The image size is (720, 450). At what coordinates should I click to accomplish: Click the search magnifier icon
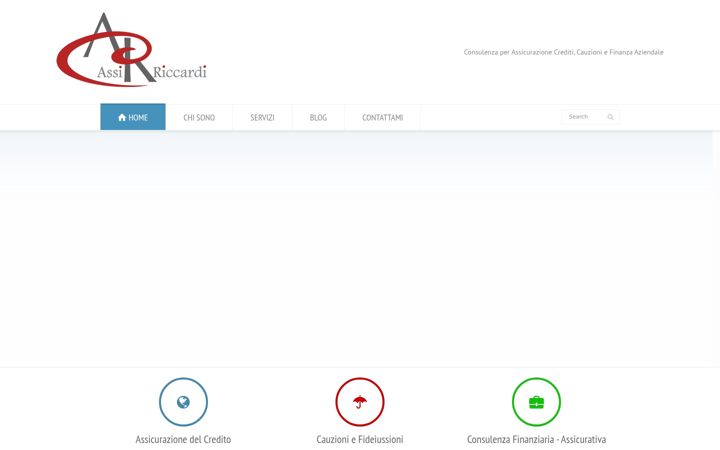click(610, 117)
